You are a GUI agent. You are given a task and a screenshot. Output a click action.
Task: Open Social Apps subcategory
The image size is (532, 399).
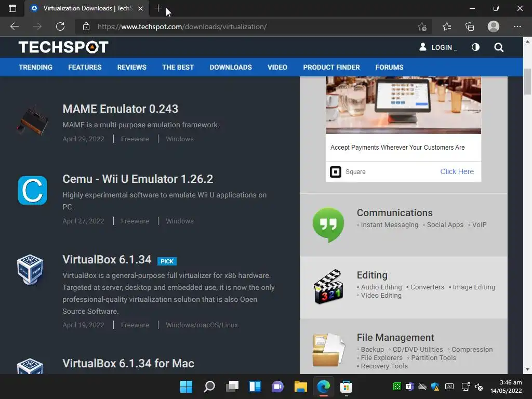click(x=445, y=225)
